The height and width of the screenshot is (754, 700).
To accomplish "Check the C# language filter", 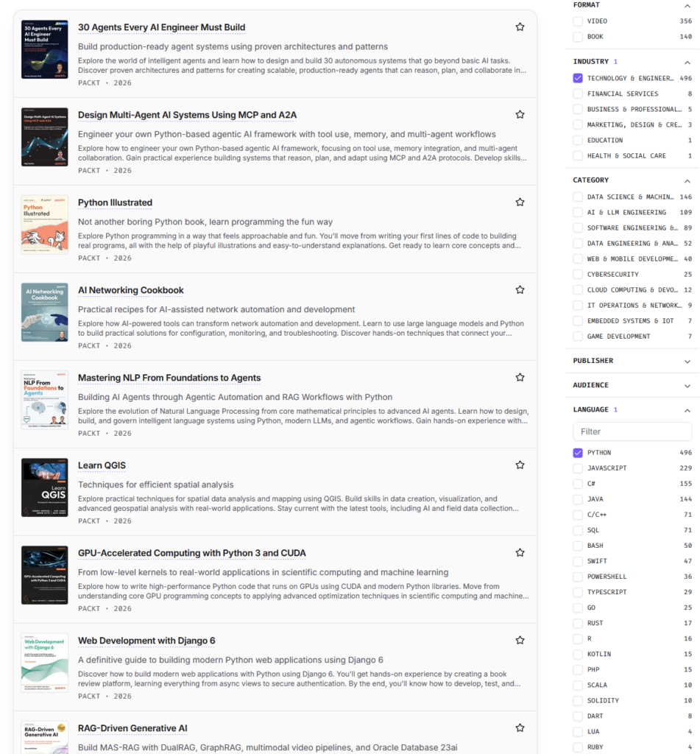I will click(578, 483).
